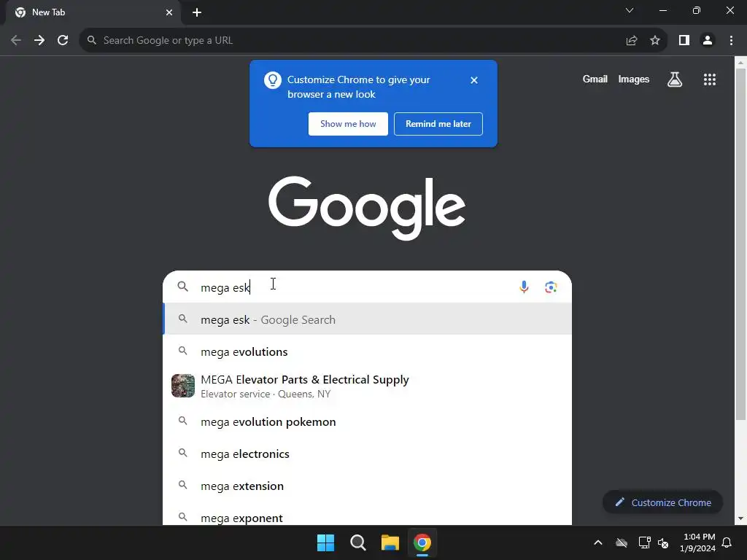The height and width of the screenshot is (560, 747).
Task: Click the Gmail link
Action: point(595,79)
